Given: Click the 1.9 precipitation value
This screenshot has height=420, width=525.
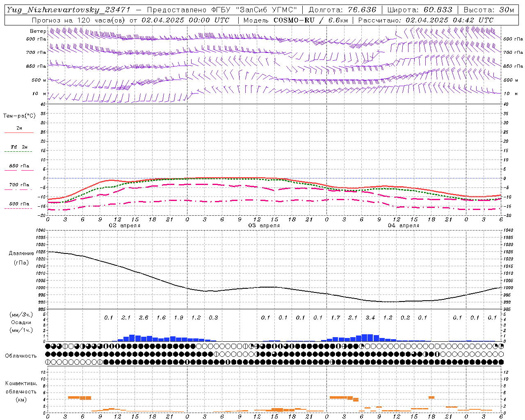Looking at the screenshot, I should pyautogui.click(x=178, y=318).
